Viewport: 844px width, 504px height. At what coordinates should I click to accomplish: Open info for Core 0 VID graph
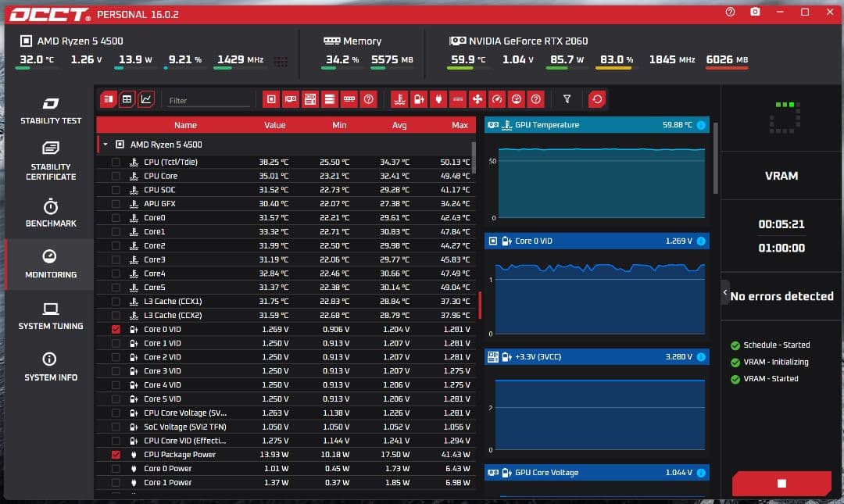click(701, 241)
